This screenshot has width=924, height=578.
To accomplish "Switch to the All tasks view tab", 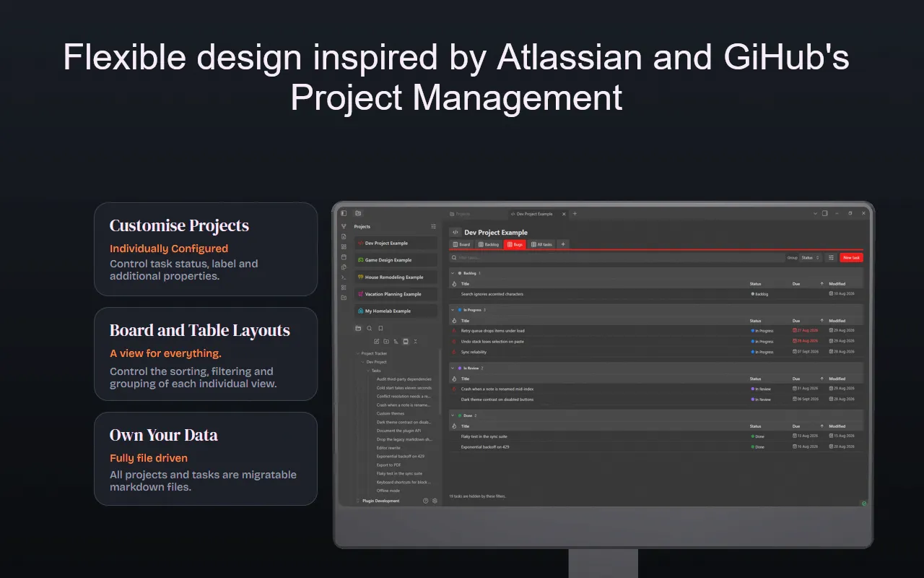I will point(541,244).
